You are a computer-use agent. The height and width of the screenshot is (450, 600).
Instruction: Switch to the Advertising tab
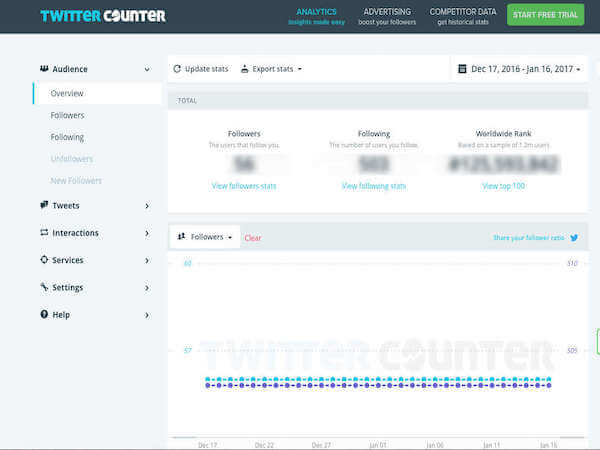pyautogui.click(x=386, y=16)
